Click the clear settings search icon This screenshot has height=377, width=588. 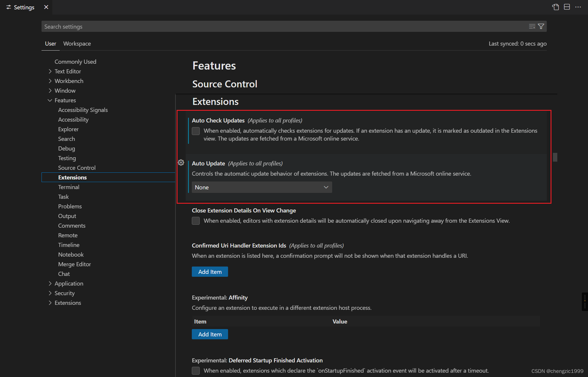pos(532,27)
